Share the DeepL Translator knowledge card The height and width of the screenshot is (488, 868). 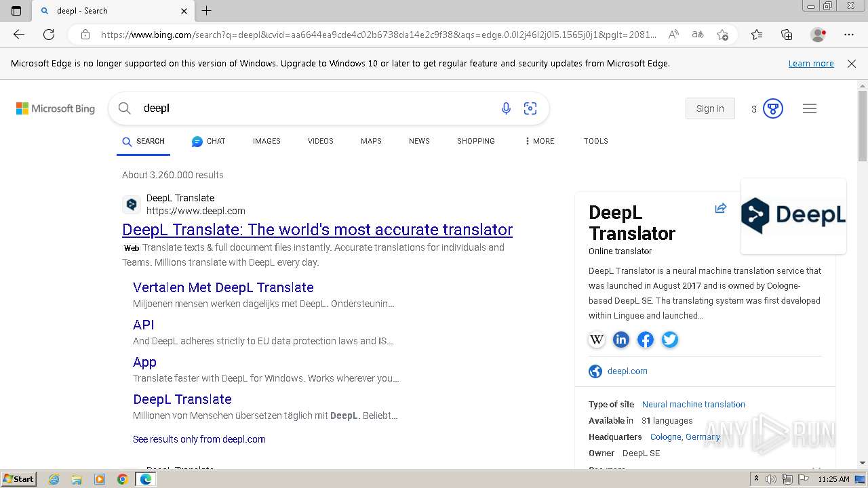tap(721, 208)
